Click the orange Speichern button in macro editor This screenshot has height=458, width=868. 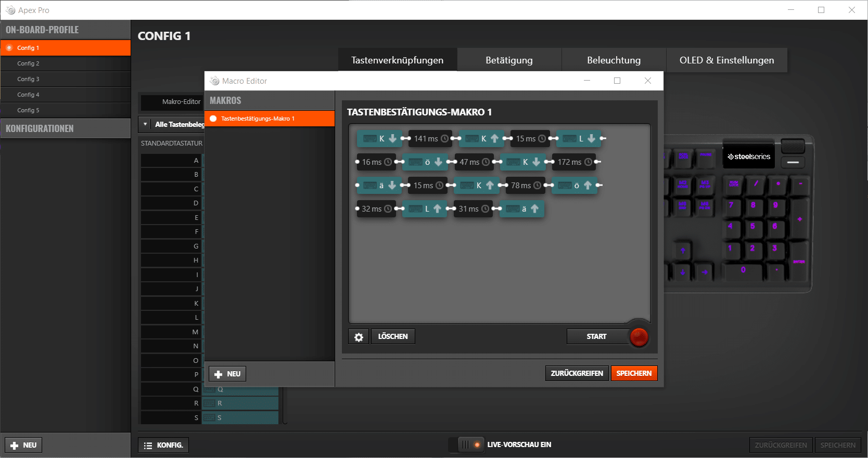click(x=634, y=373)
